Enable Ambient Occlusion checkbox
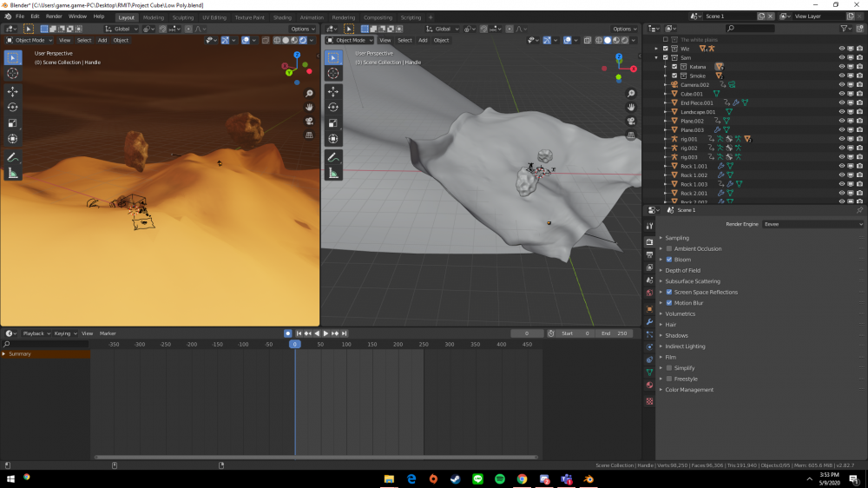 click(669, 248)
